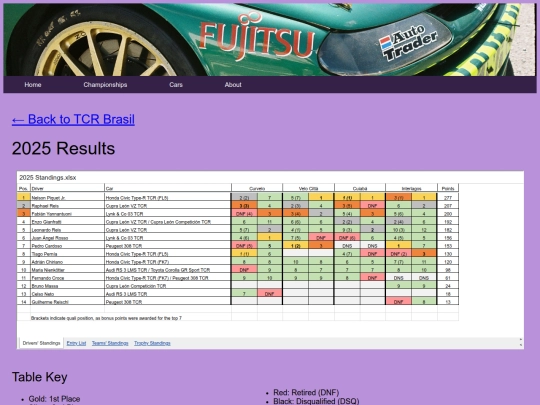Click Nelson Piquet Jr.'s Honda Civic car cell
The width and height of the screenshot is (540, 405).
(168, 198)
